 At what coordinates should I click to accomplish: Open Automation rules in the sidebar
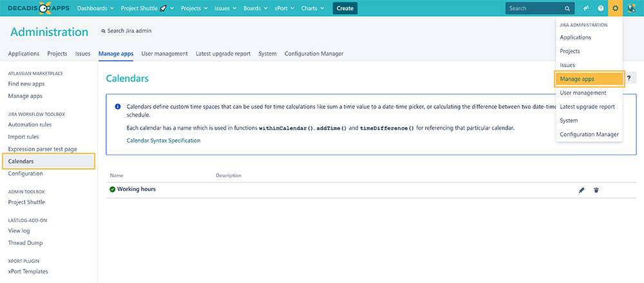point(30,124)
